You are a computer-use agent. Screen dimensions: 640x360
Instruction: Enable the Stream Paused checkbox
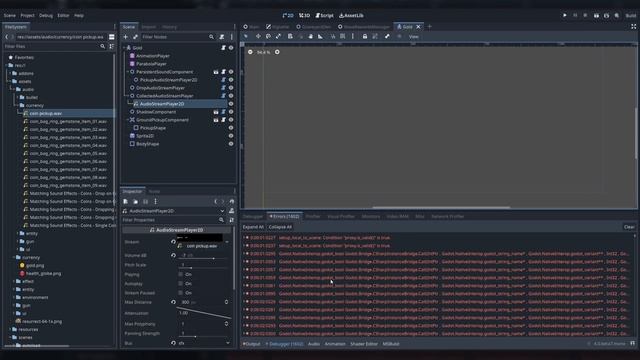tap(180, 293)
